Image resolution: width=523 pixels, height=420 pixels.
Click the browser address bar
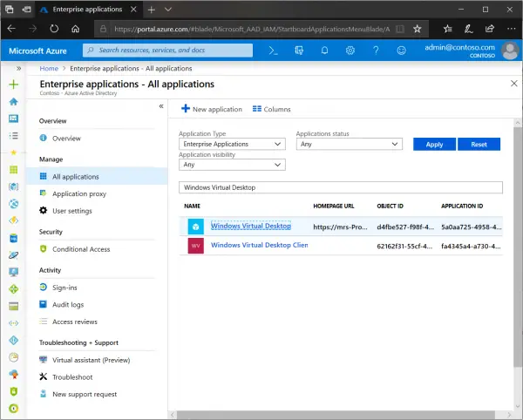(x=252, y=30)
